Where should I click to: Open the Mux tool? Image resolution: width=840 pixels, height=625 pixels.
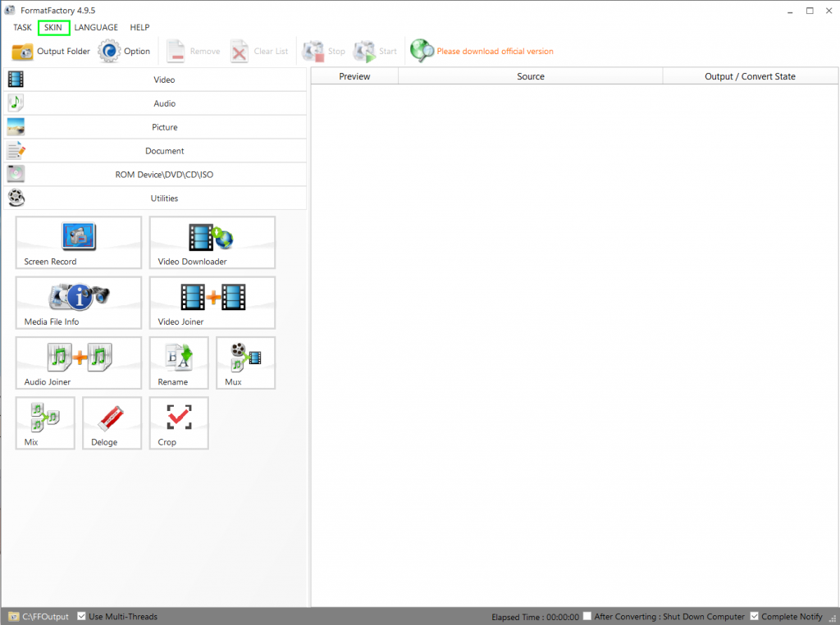point(246,363)
